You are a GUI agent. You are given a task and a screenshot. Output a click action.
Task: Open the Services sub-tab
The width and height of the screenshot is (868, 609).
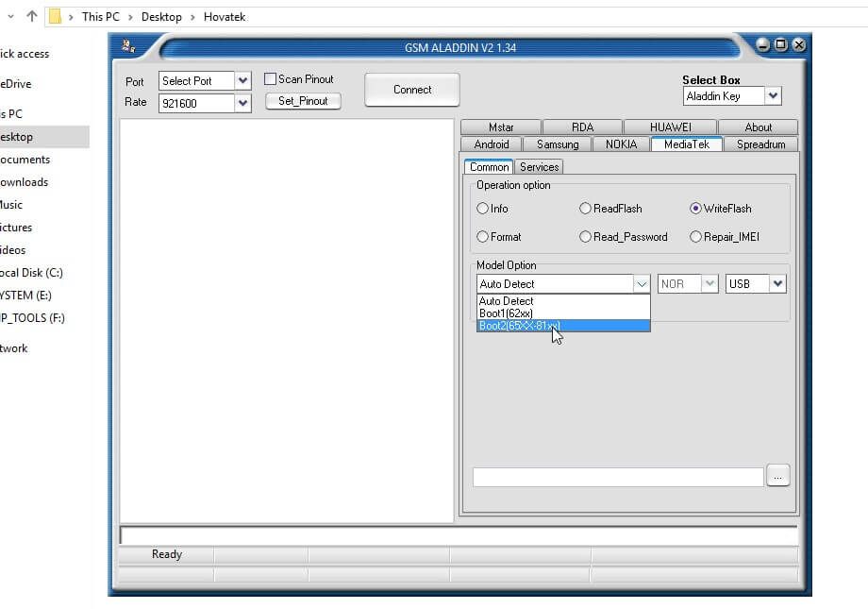(x=539, y=167)
